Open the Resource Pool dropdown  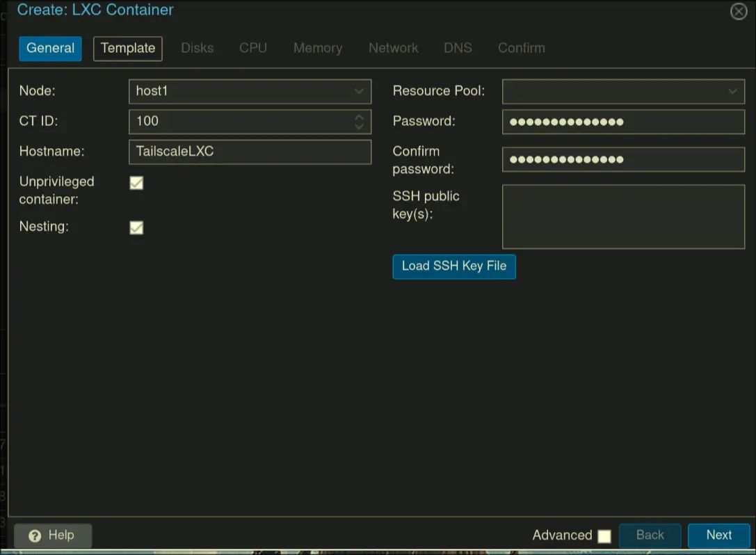732,91
